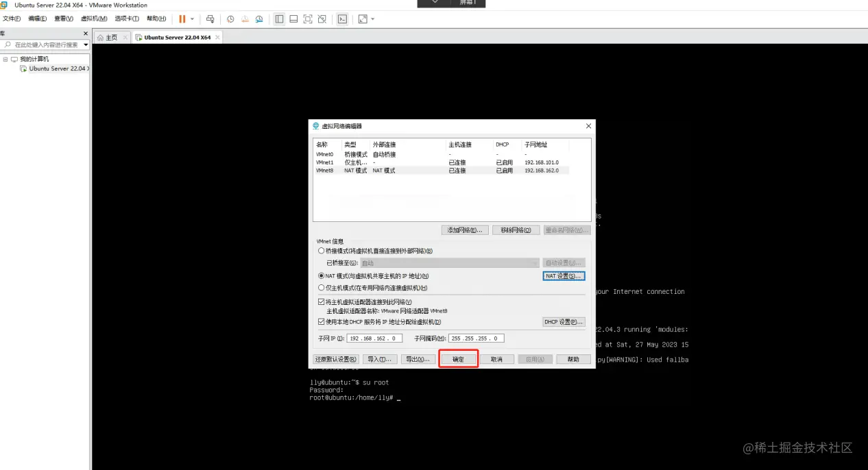
Task: Click the VMware Workstation title bar logo
Action: (4, 5)
